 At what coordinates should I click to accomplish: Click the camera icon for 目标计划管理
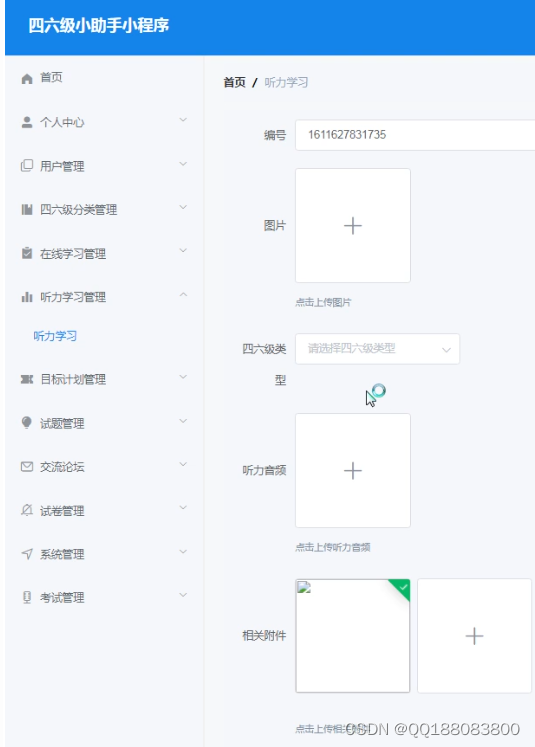pyautogui.click(x=27, y=379)
